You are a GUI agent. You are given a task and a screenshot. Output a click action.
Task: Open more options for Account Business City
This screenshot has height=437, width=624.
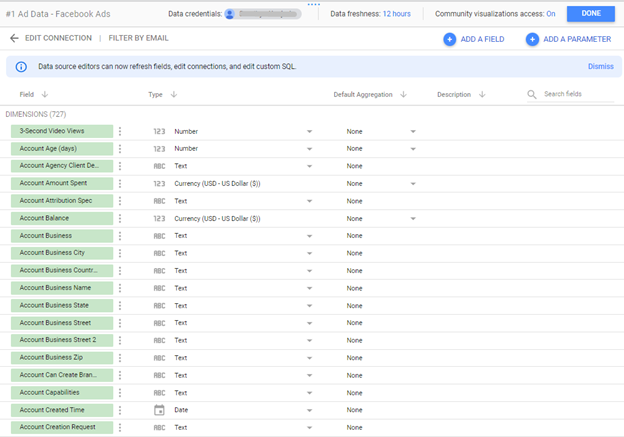(x=120, y=253)
